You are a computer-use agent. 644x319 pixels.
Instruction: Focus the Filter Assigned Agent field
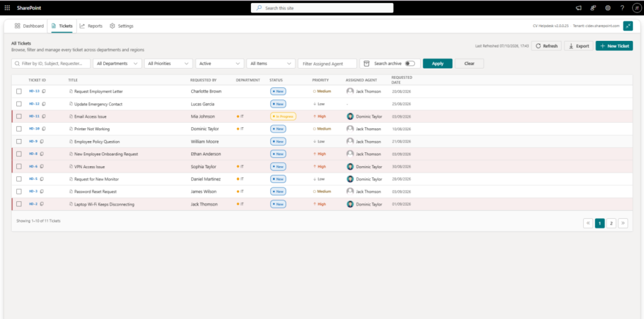[327, 64]
